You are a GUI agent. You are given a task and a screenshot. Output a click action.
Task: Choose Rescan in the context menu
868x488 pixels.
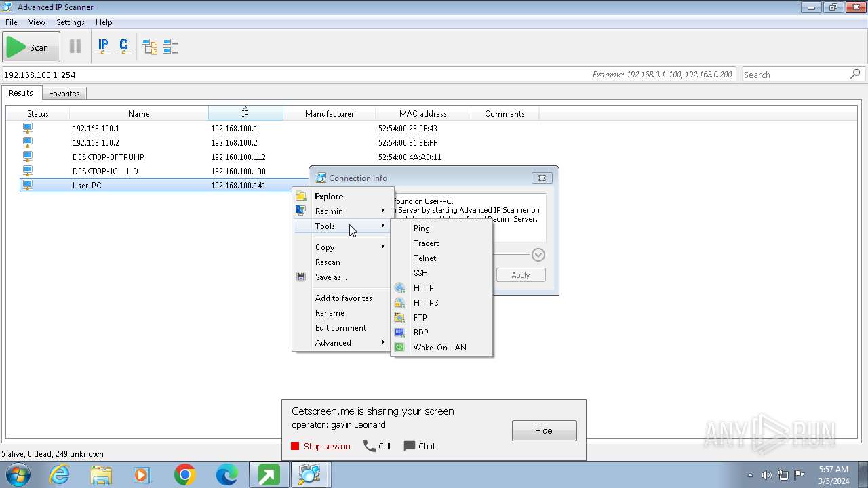pyautogui.click(x=342, y=262)
